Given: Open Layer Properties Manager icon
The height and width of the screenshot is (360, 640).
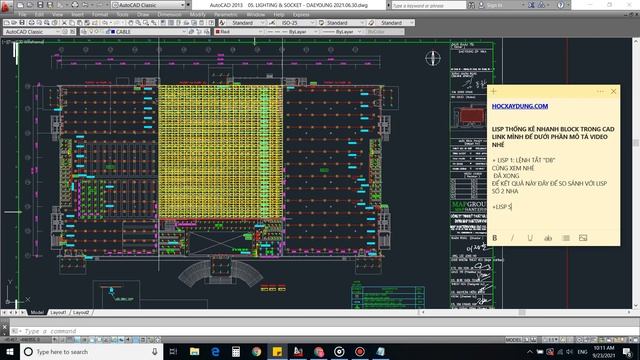Looking at the screenshot, I should [x=84, y=31].
